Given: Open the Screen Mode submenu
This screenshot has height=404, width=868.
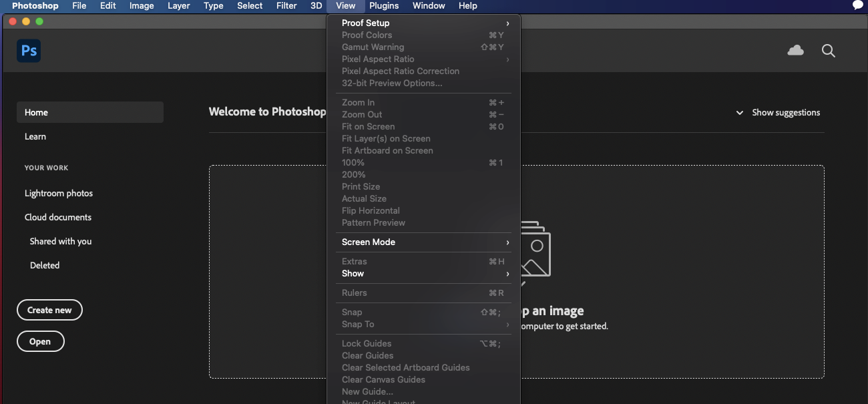Looking at the screenshot, I should pos(423,242).
